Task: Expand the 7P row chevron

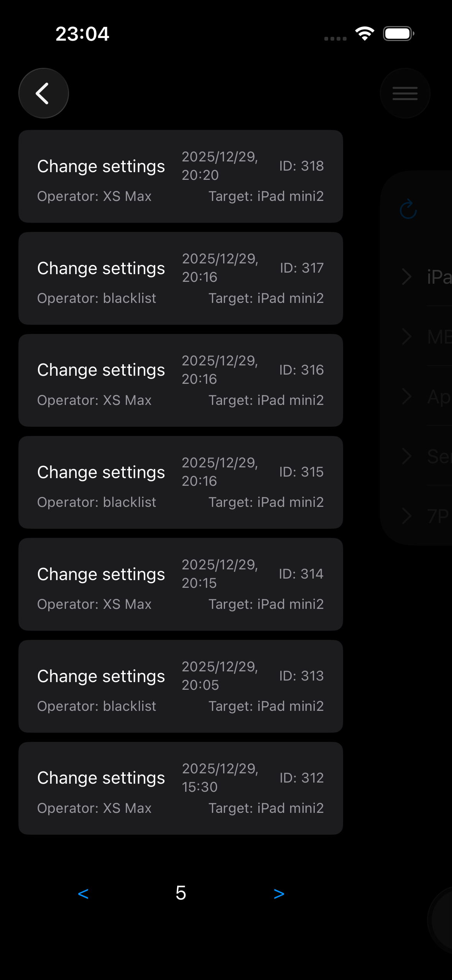Action: coord(406,516)
